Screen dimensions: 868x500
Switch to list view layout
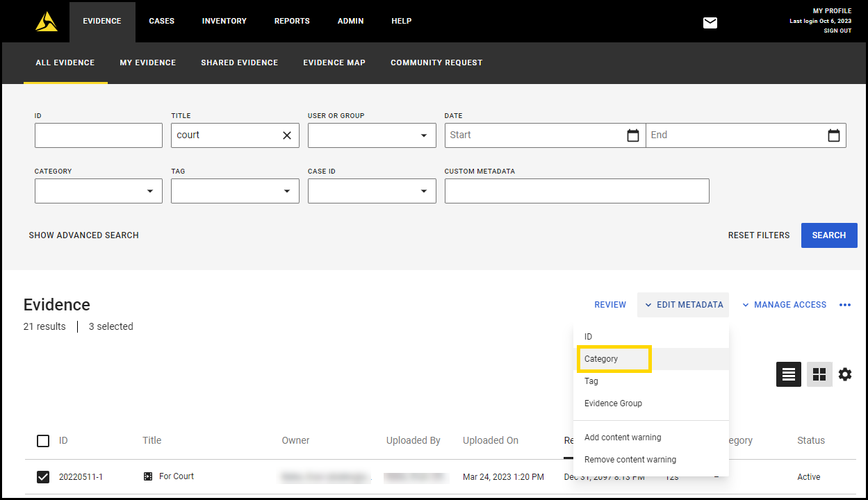788,374
